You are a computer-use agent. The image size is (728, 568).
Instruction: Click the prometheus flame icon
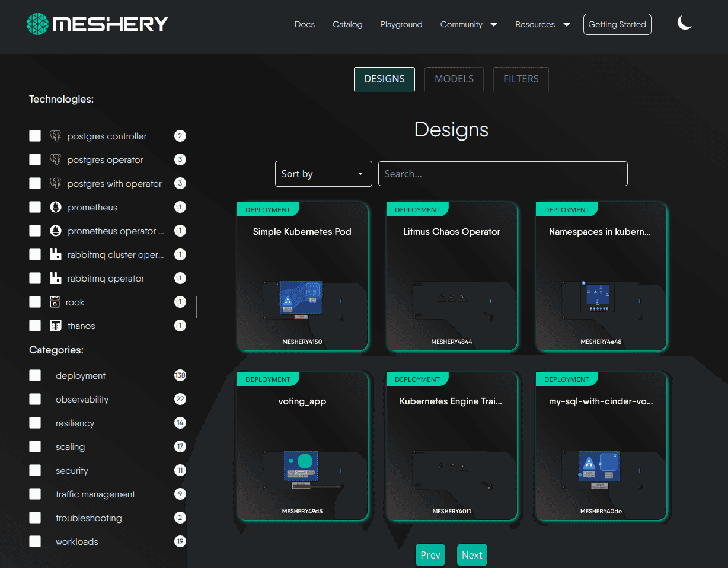point(56,207)
